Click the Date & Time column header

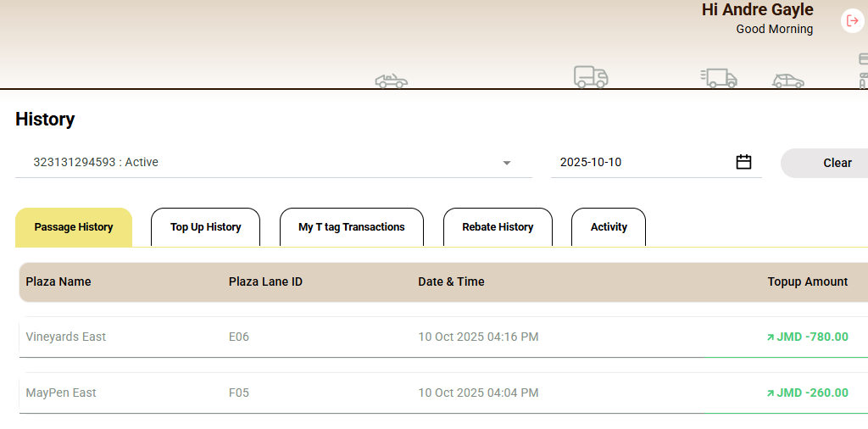(x=451, y=281)
